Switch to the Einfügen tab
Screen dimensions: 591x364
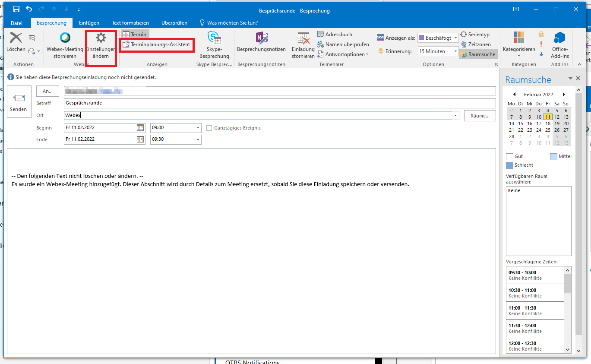89,23
